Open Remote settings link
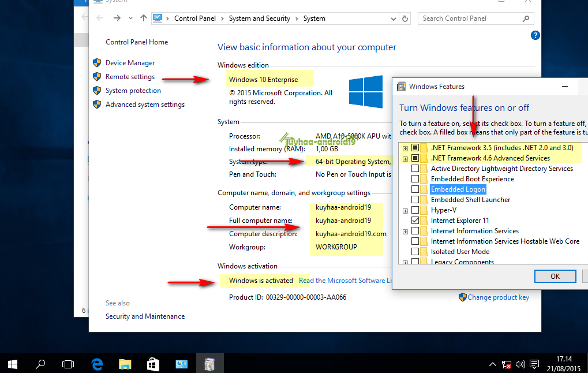588x373 pixels. click(130, 77)
